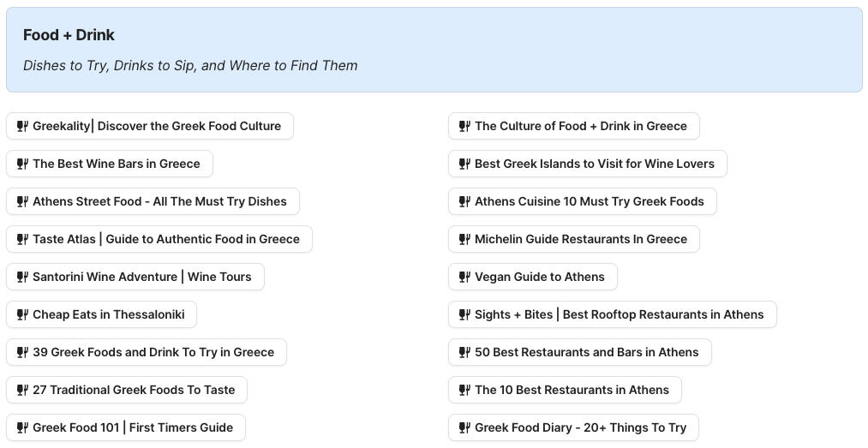Click the icon beside Taste Atlas link
Screen dimensions: 868x448
tap(22, 239)
